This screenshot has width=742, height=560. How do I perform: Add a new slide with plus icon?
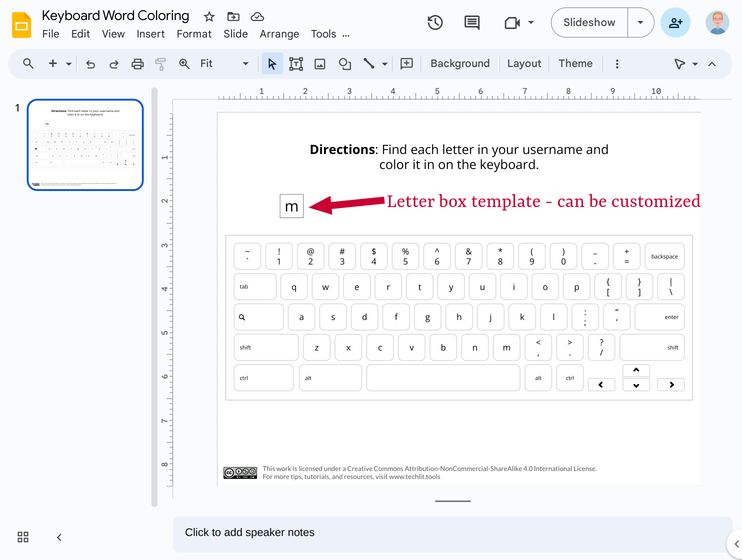coord(52,63)
